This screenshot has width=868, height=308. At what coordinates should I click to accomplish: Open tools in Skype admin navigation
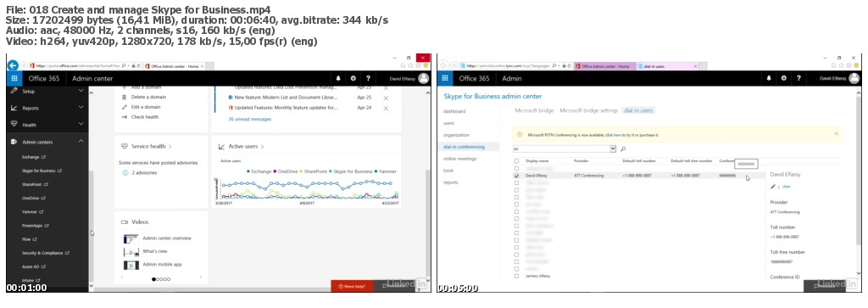[448, 171]
